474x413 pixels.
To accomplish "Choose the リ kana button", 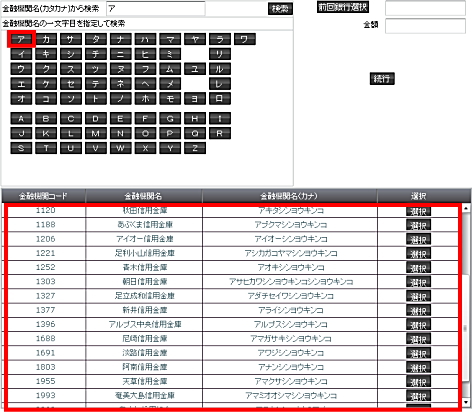I will pos(220,54).
